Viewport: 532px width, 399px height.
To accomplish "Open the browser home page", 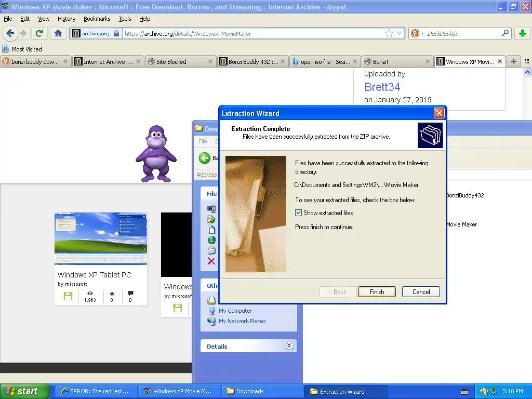I will (58, 33).
